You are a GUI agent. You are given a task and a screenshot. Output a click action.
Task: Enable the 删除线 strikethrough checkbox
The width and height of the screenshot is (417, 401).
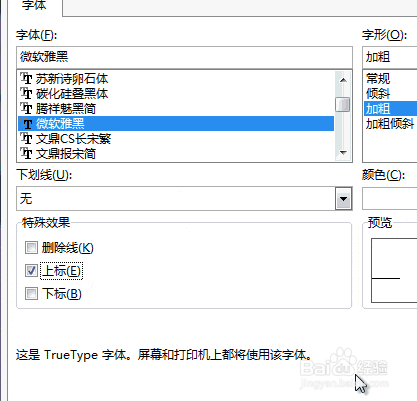pos(31,248)
